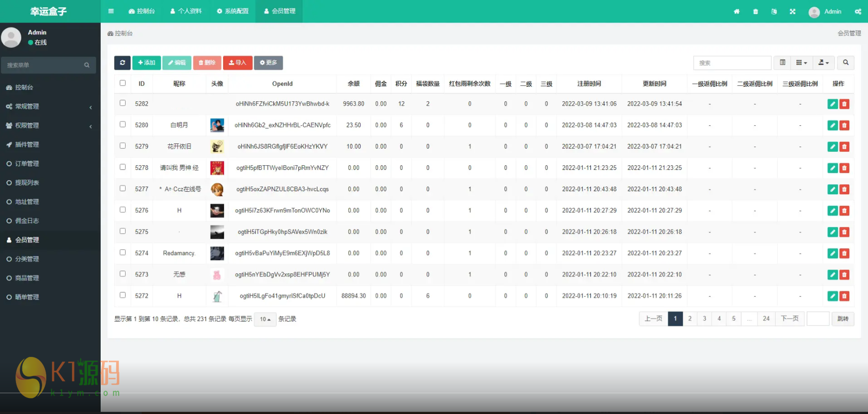Go to page 2
Screen dimensions: 868x414
tap(690, 318)
